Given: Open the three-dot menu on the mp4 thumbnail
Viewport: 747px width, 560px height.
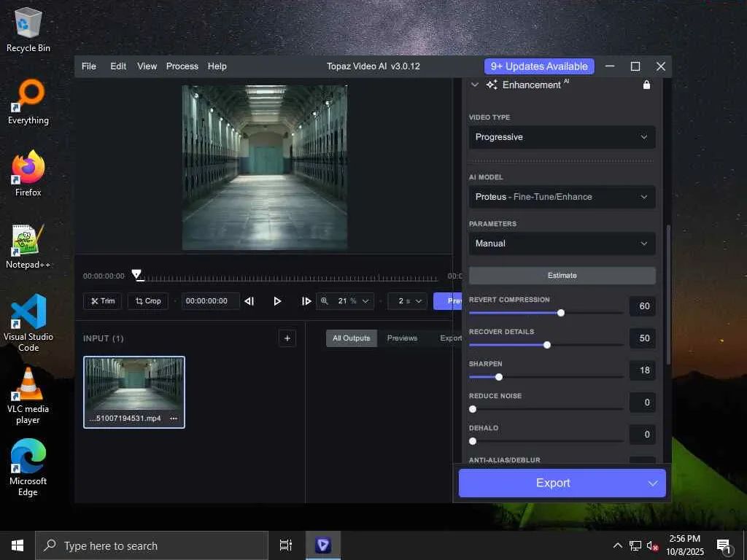Looking at the screenshot, I should click(x=174, y=419).
